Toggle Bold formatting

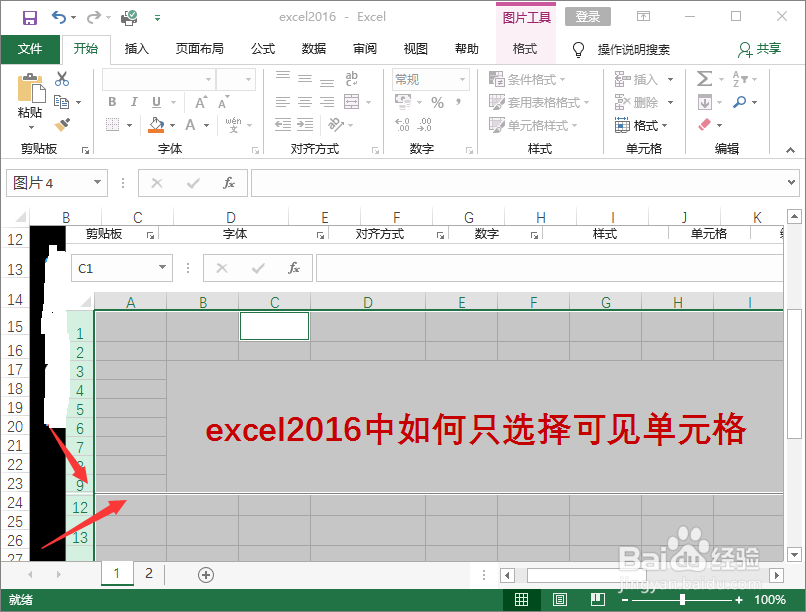[112, 102]
